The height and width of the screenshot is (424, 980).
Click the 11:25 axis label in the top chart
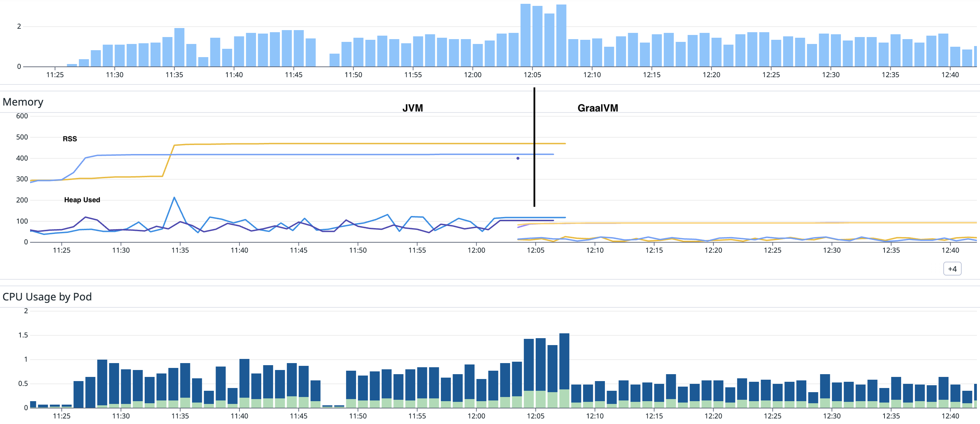(54, 75)
